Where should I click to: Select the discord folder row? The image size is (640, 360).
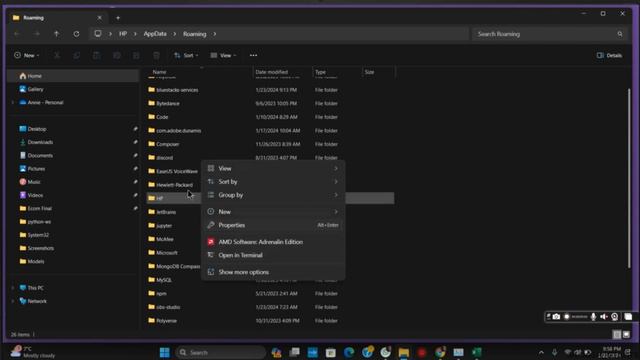click(x=270, y=158)
